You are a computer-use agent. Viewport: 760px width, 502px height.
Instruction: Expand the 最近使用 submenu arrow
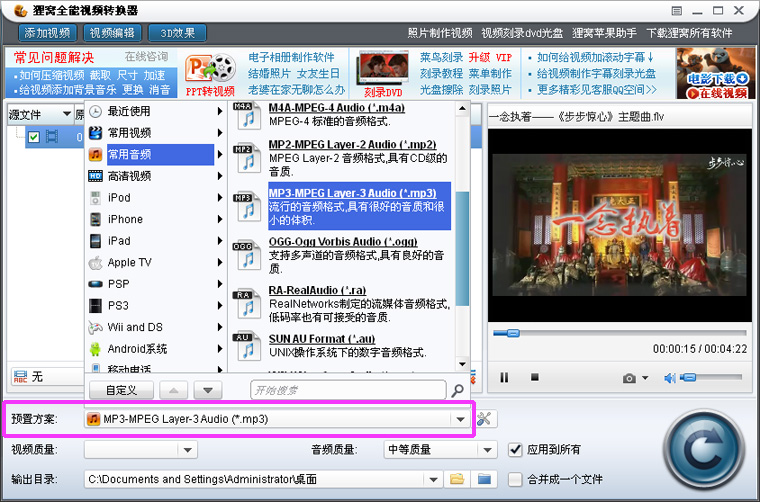tap(220, 111)
